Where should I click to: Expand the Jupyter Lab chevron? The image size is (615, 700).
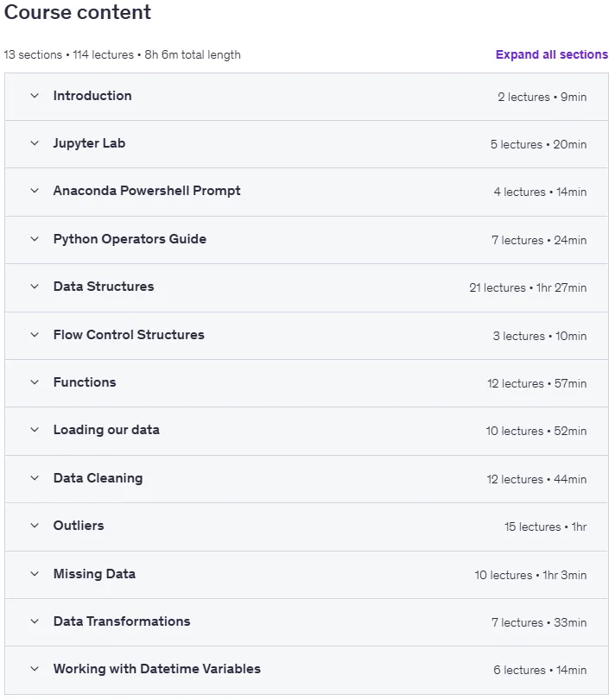(35, 143)
